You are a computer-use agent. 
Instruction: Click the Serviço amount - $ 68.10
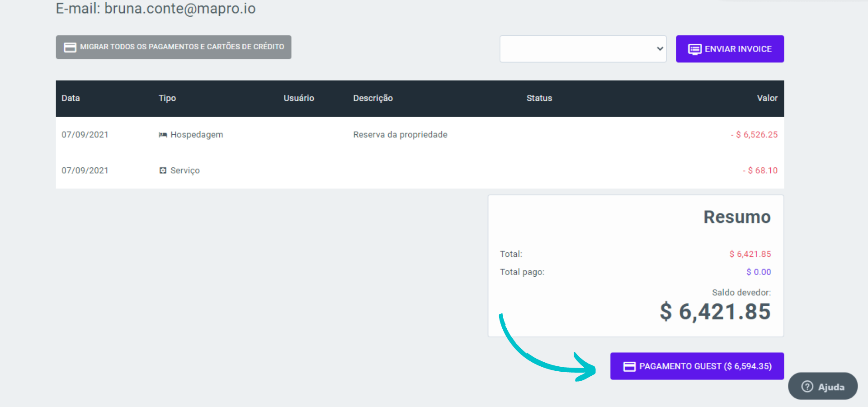(x=760, y=170)
